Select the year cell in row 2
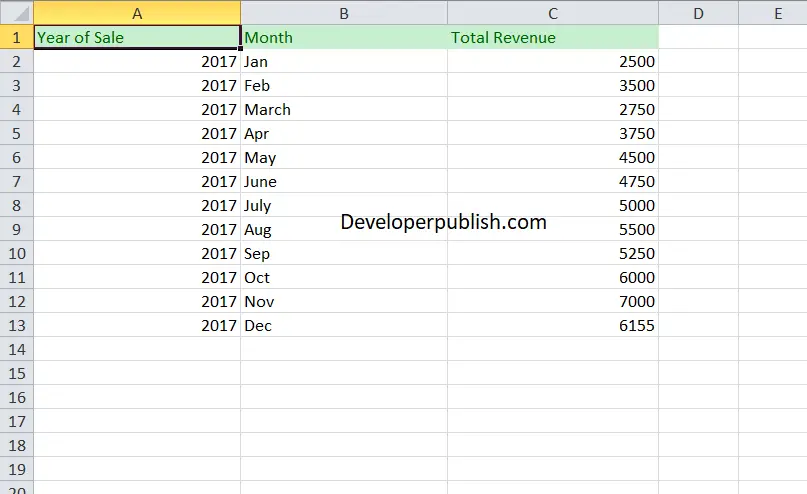The image size is (807, 494). tap(137, 61)
